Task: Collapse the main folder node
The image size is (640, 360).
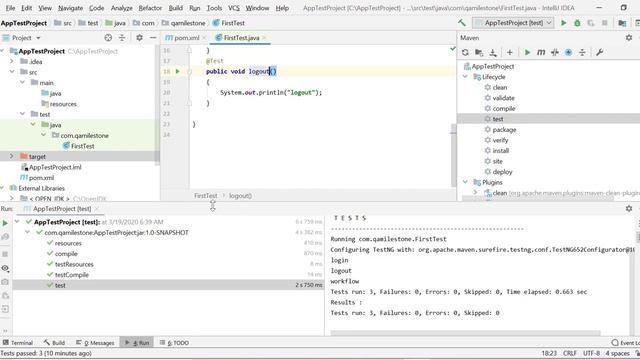Action: (22, 82)
